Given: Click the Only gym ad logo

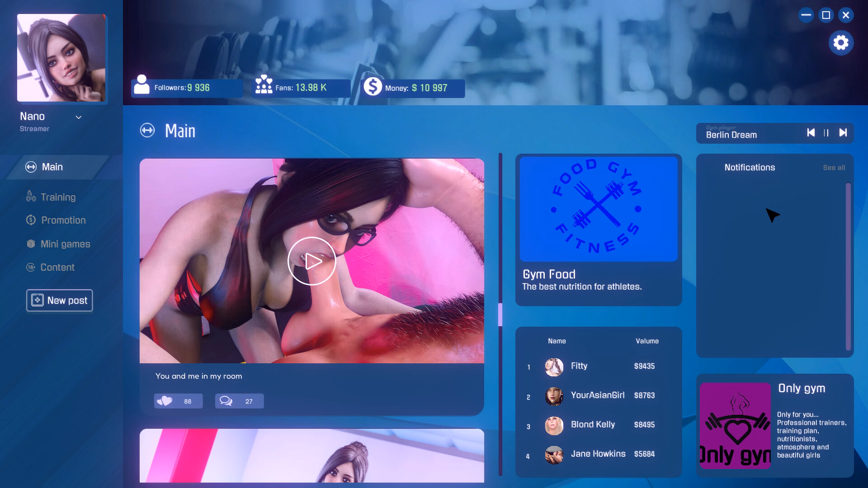Looking at the screenshot, I should click(735, 426).
